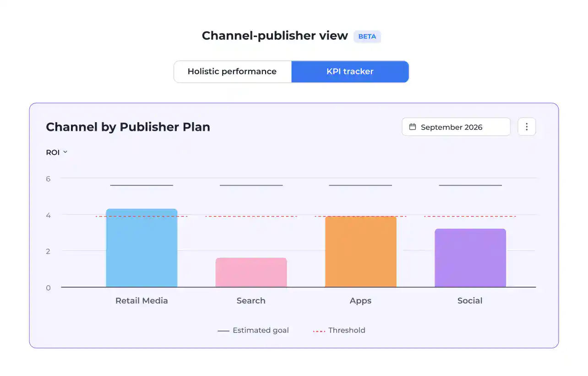The height and width of the screenshot is (376, 588).
Task: Toggle Threshold legend entry
Action: pyautogui.click(x=339, y=330)
